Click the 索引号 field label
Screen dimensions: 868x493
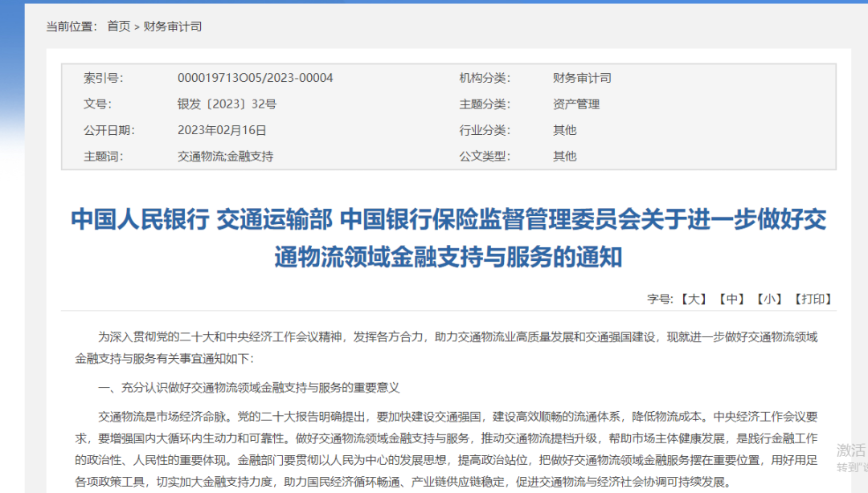click(x=103, y=78)
